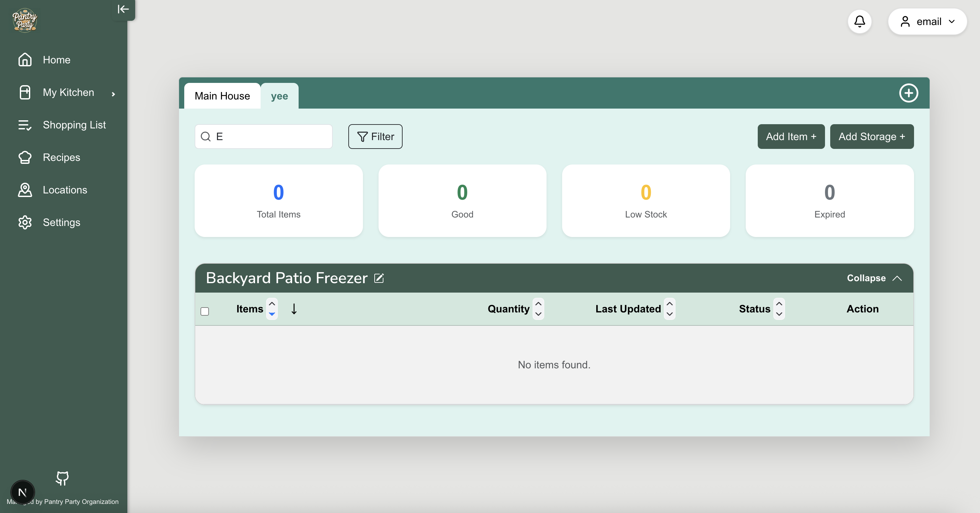The height and width of the screenshot is (513, 980).
Task: Click the search magnifier icon
Action: [x=206, y=136]
